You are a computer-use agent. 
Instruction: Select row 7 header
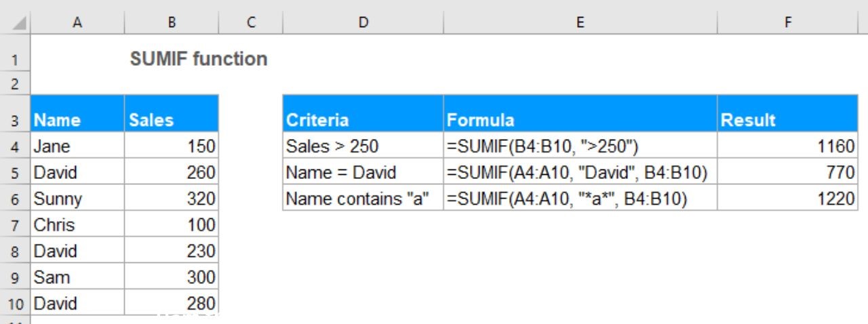pyautogui.click(x=15, y=225)
